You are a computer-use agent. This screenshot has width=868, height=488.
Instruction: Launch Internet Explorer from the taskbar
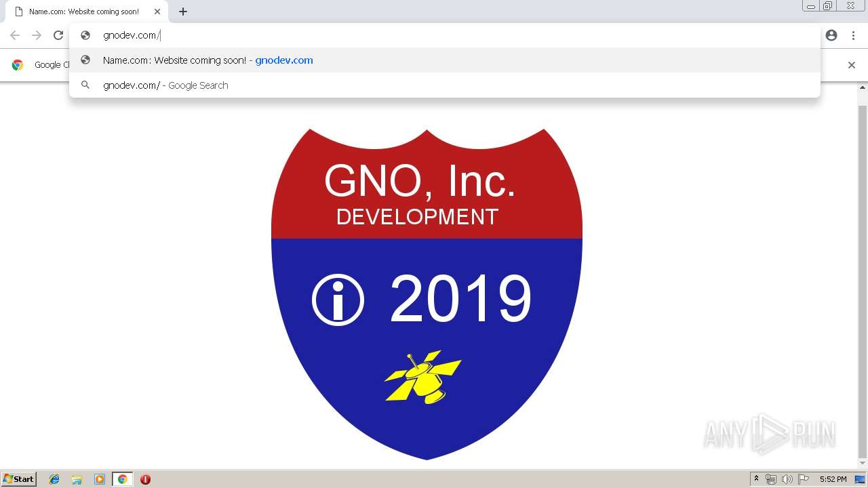tap(54, 479)
